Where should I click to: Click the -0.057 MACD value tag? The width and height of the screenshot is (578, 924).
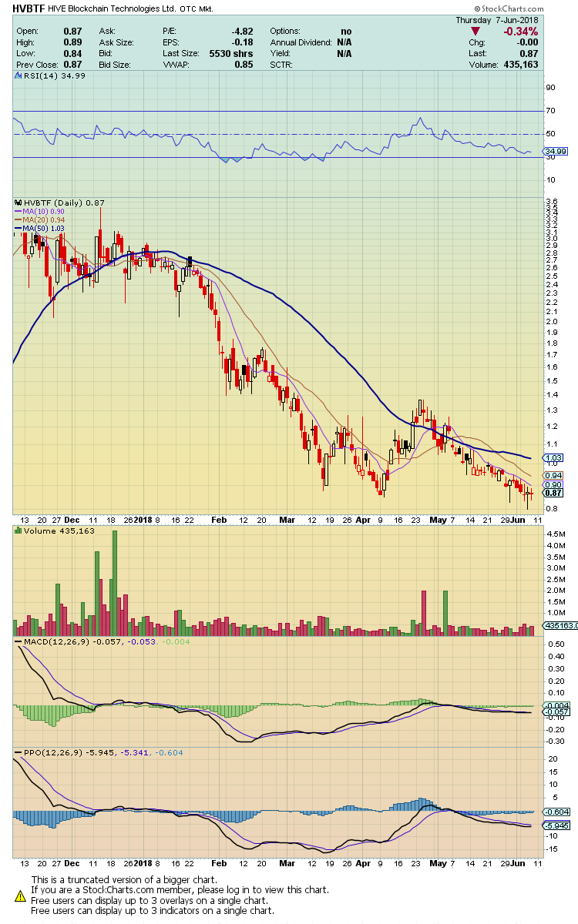557,713
